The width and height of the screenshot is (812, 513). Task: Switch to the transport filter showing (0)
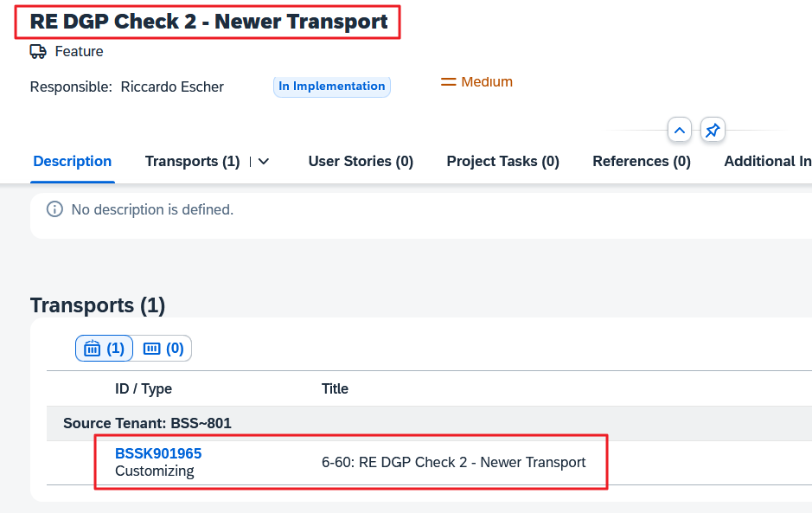tap(163, 349)
